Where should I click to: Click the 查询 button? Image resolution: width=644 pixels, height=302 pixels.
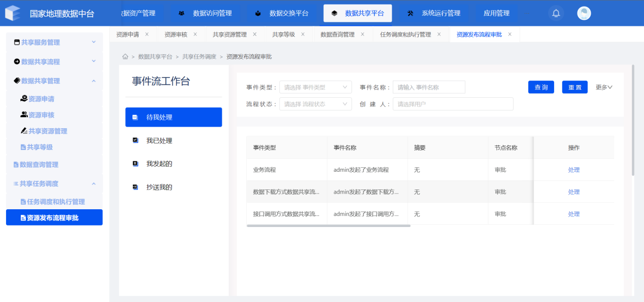(541, 87)
